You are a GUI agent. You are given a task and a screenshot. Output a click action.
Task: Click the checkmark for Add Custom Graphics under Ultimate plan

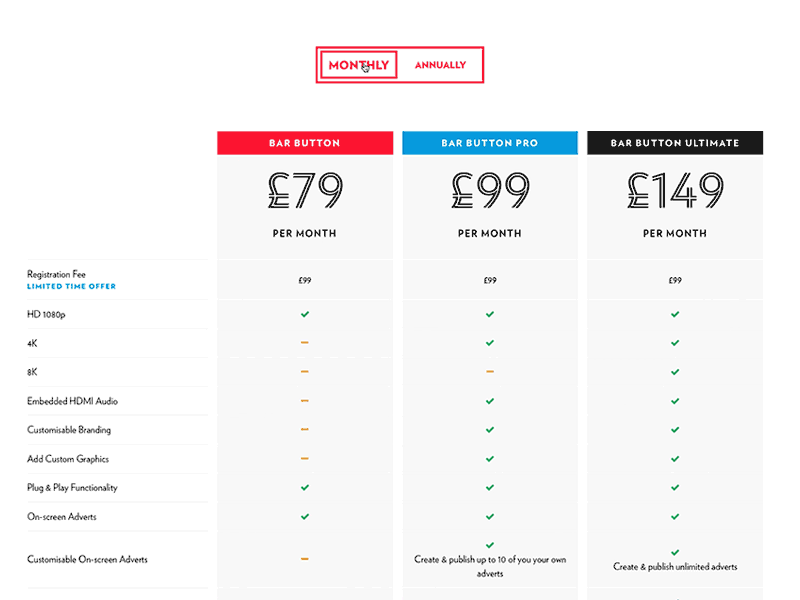pos(675,459)
